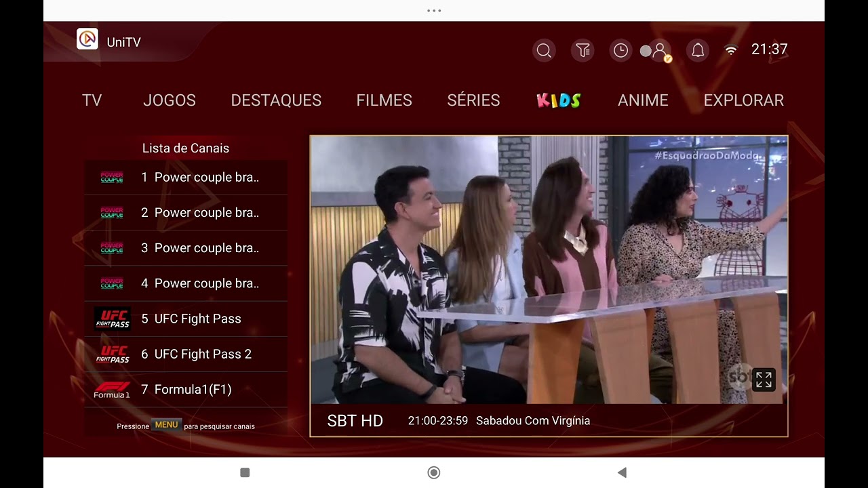Select channel 3 Power couple bra..
The height and width of the screenshot is (488, 868).
[x=186, y=248]
